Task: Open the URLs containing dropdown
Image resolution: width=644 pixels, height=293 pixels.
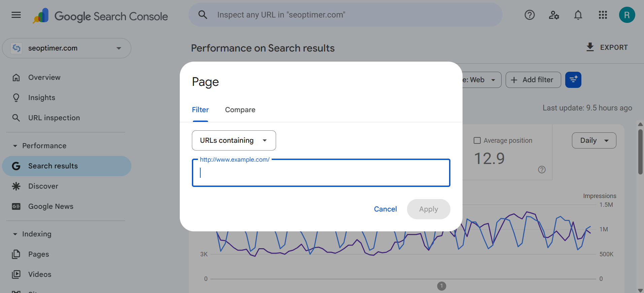Action: pos(234,140)
